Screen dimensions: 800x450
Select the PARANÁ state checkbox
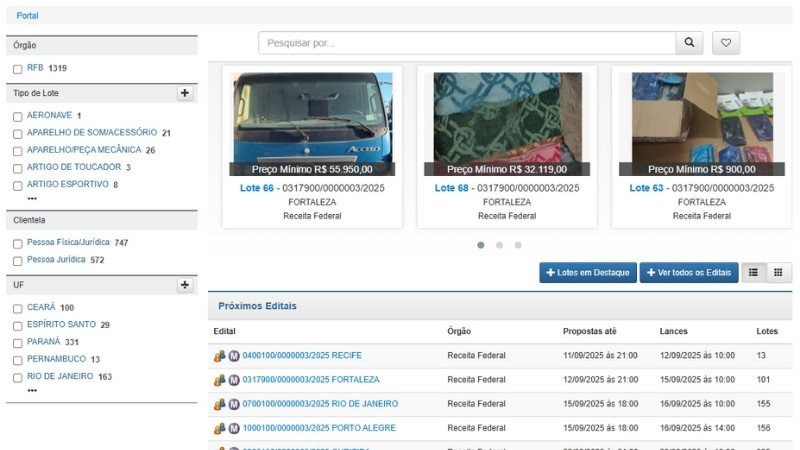[x=17, y=342]
